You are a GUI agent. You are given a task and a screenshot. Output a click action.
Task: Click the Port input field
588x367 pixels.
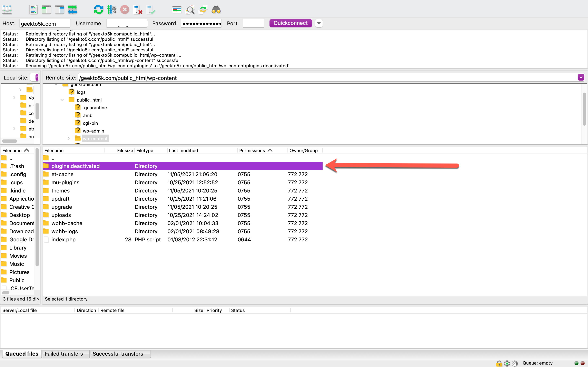click(x=253, y=23)
